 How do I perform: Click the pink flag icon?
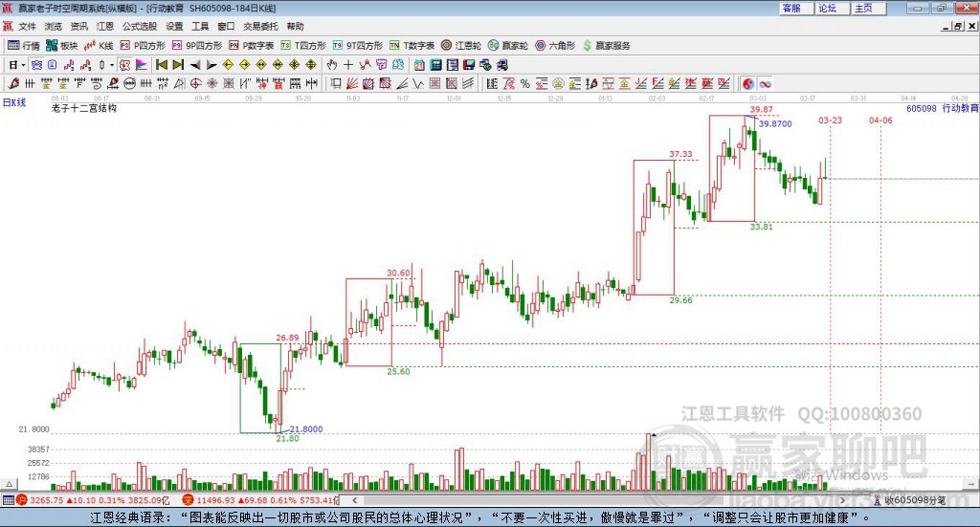[142, 65]
